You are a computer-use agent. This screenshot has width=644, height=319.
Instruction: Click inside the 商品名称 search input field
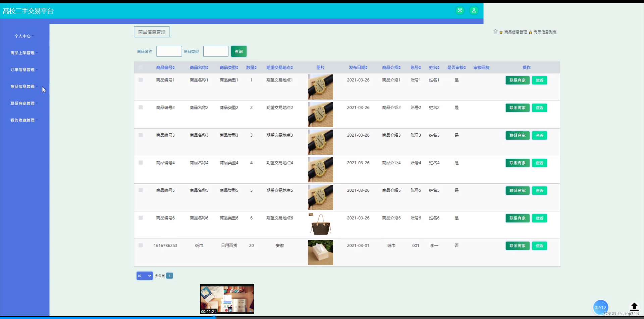169,51
